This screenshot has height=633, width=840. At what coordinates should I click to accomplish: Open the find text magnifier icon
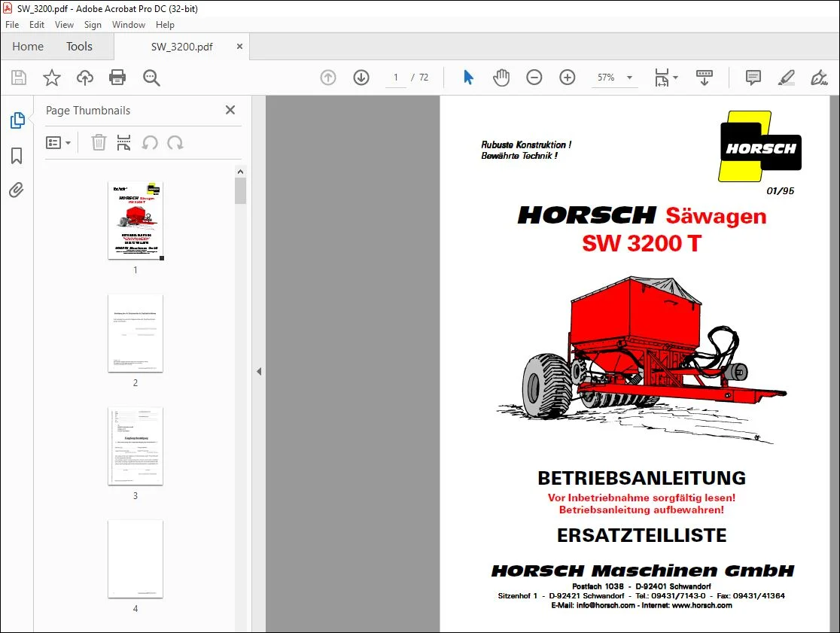[x=151, y=78]
